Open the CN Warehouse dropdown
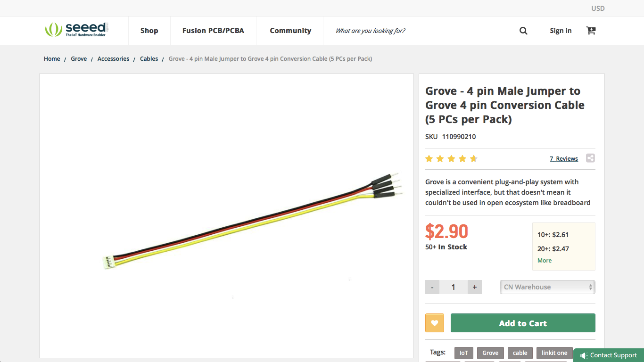This screenshot has height=362, width=644. pos(547,287)
